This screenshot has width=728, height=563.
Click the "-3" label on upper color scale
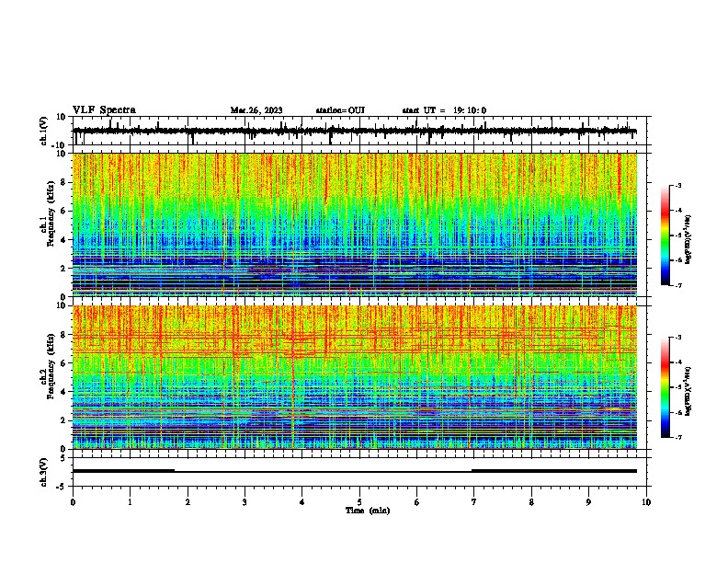pos(677,185)
